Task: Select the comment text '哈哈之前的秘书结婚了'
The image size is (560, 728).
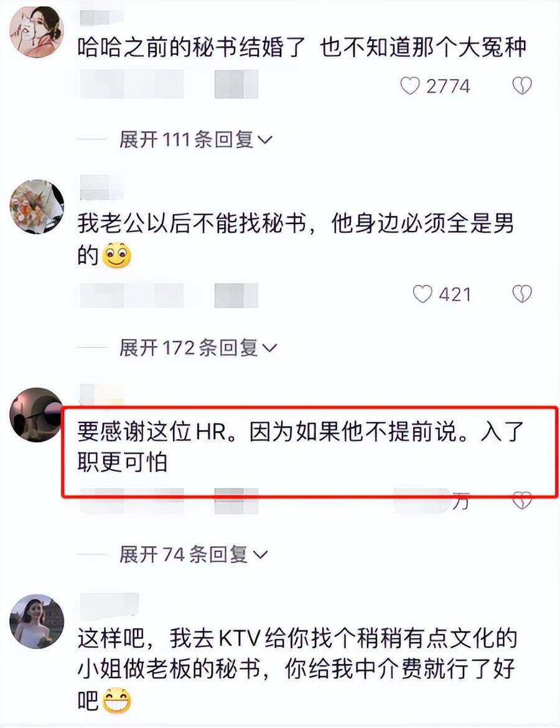Action: (x=192, y=48)
